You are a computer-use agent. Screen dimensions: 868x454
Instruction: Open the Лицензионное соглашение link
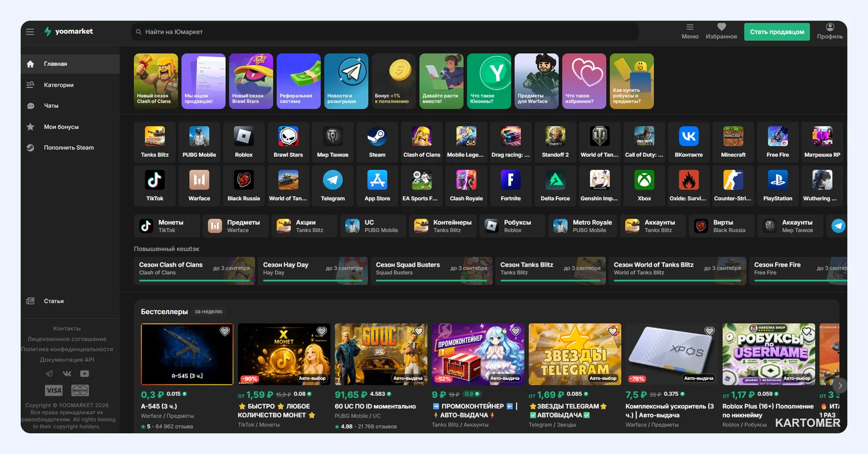click(67, 339)
